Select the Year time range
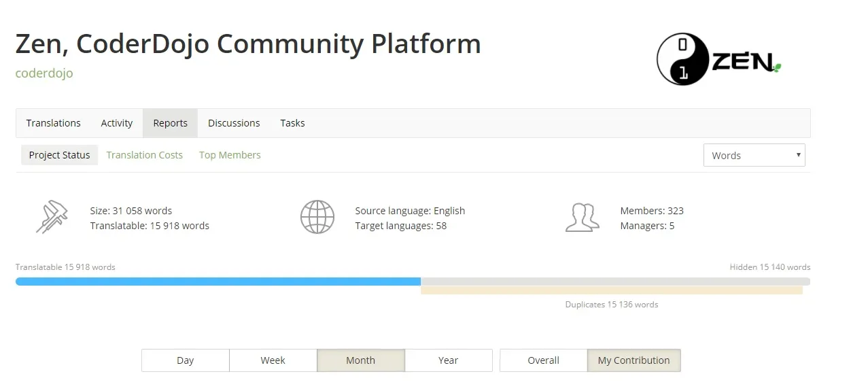 click(449, 360)
